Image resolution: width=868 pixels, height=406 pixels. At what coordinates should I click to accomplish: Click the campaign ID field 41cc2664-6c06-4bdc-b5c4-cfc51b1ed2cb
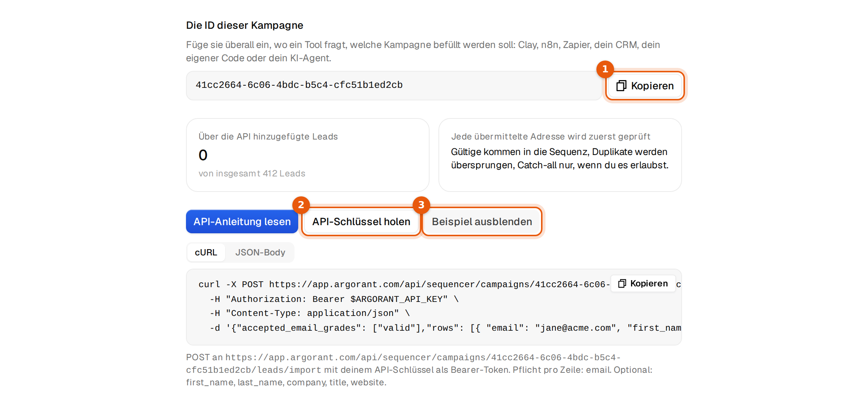[394, 85]
